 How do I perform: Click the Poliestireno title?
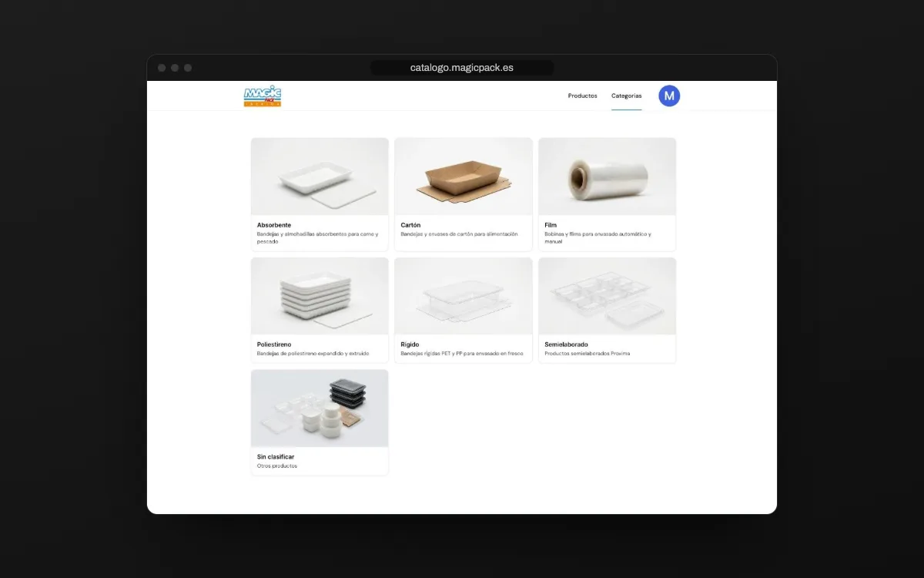click(274, 344)
